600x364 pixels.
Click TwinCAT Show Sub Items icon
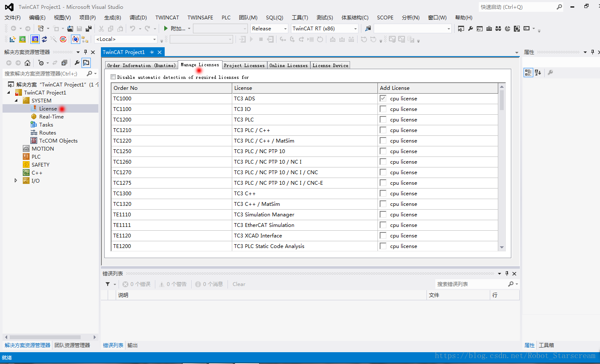(85, 39)
